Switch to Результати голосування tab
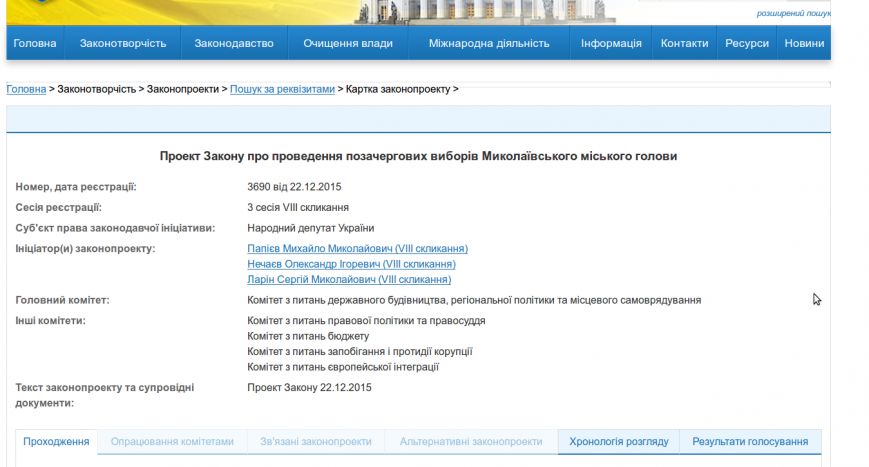869x467 pixels. pyautogui.click(x=750, y=442)
